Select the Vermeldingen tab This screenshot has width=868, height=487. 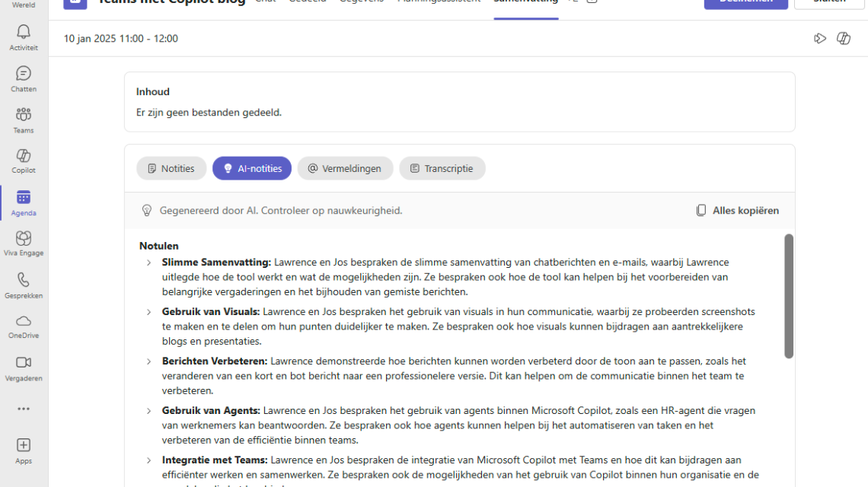click(x=345, y=169)
